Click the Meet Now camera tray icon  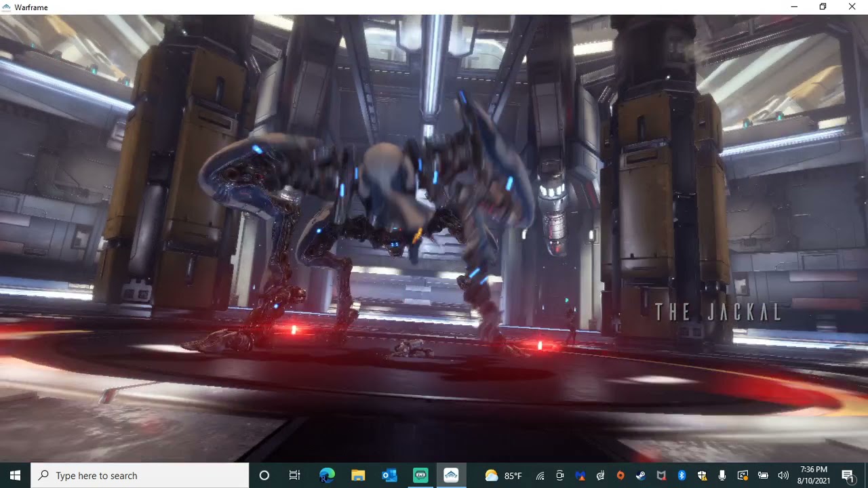[560, 476]
